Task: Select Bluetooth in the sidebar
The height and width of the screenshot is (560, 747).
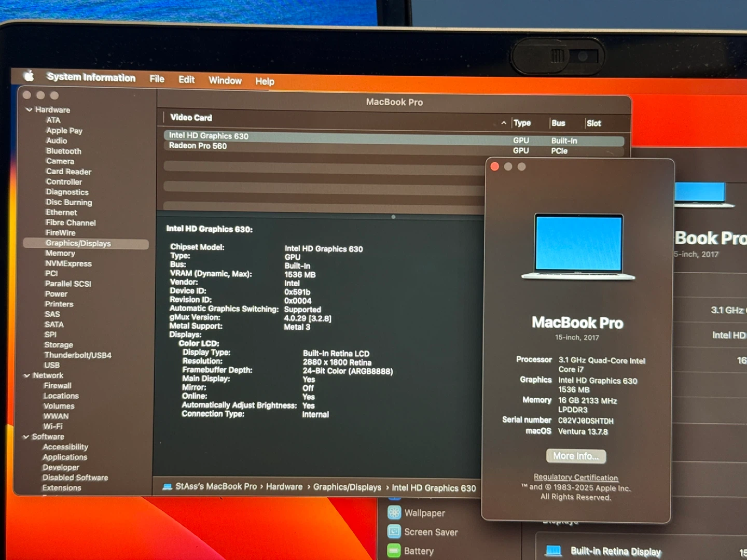Action: click(x=64, y=151)
